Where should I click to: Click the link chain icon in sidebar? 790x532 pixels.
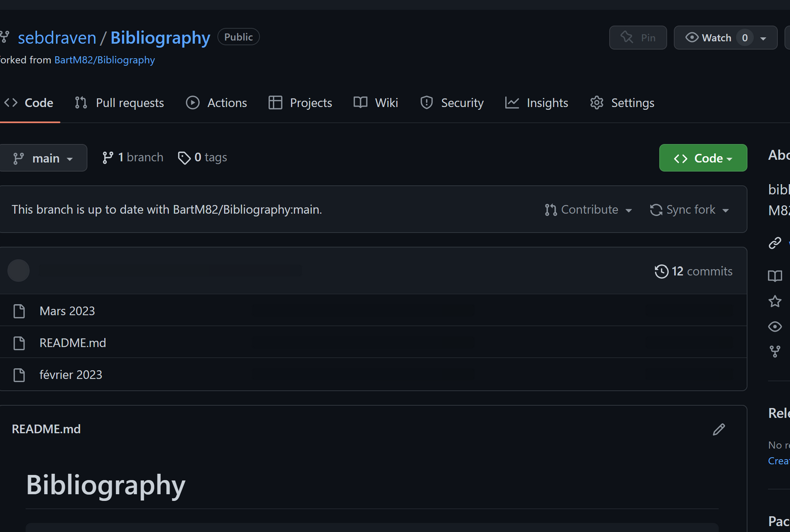[775, 243]
